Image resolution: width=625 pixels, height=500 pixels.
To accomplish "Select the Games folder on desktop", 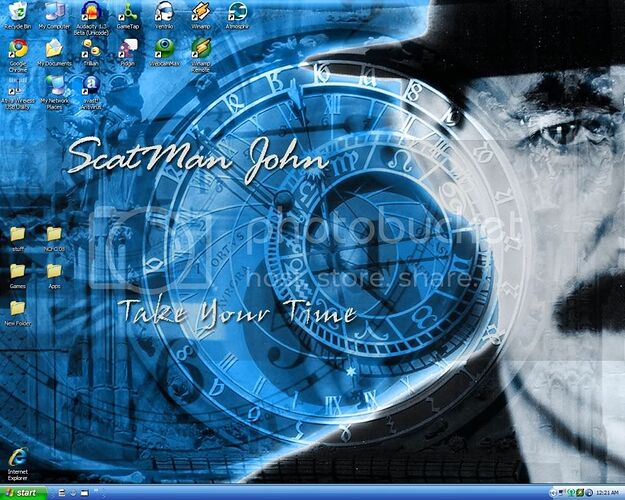I will coord(17,271).
